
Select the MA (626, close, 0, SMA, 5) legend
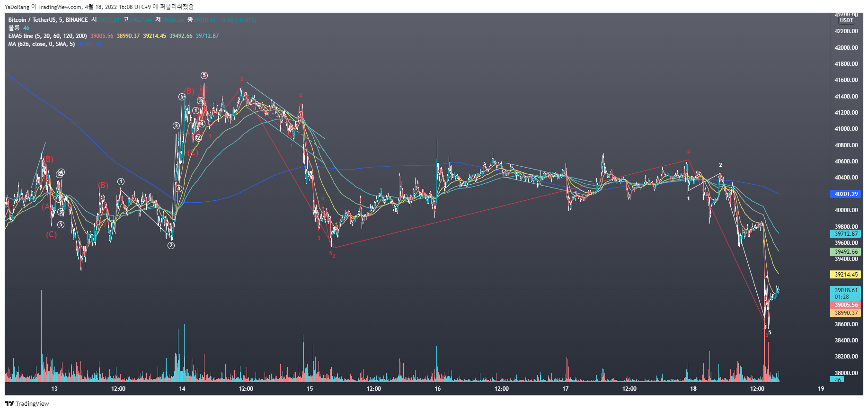tap(41, 44)
